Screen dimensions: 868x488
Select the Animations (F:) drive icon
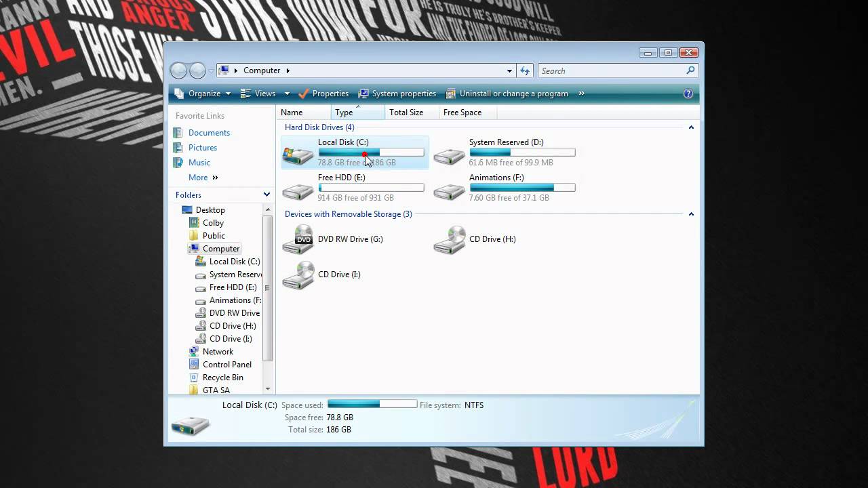449,190
